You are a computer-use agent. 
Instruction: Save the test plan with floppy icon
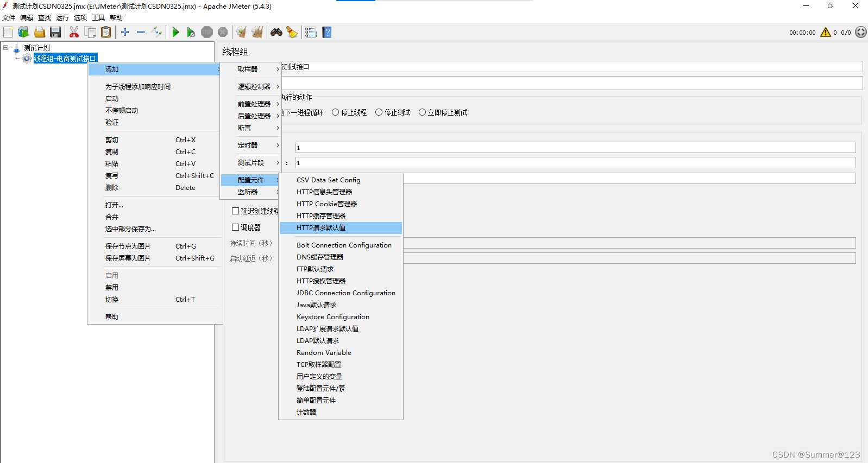coord(55,32)
